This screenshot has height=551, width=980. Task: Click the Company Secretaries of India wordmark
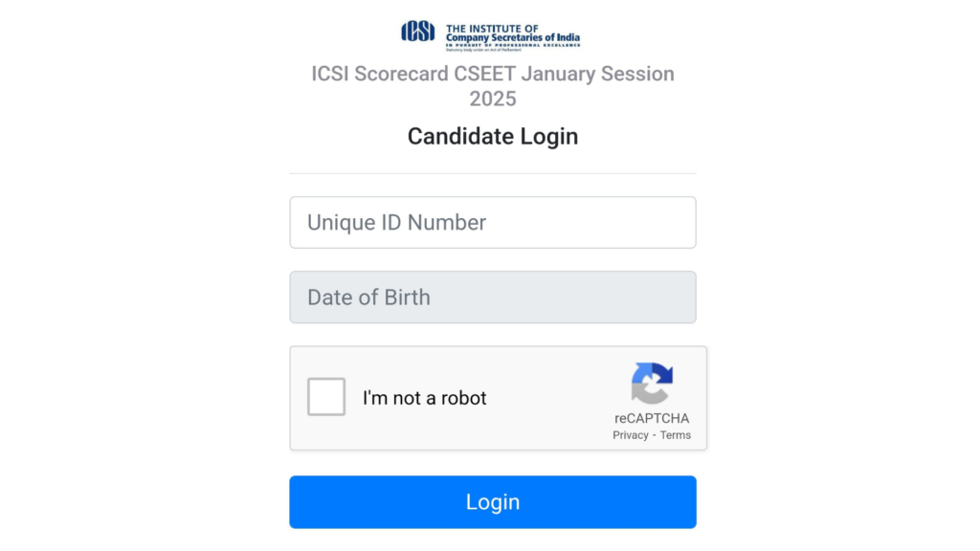tap(512, 30)
